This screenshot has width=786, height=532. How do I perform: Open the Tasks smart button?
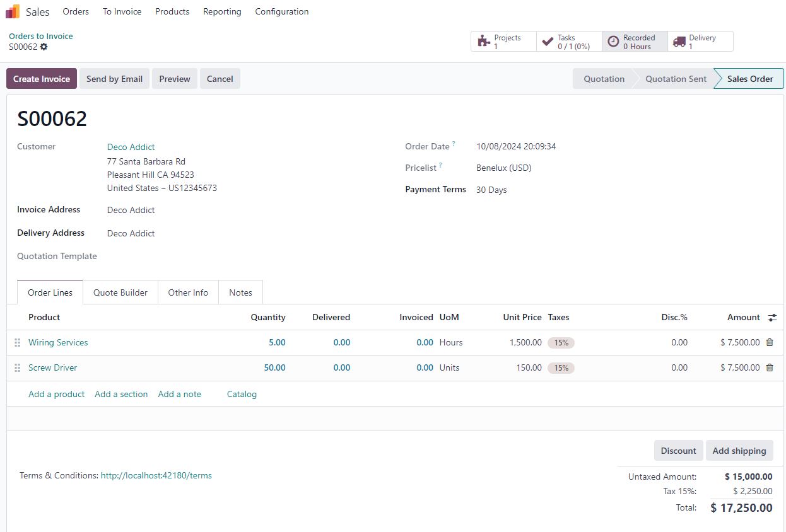click(569, 42)
